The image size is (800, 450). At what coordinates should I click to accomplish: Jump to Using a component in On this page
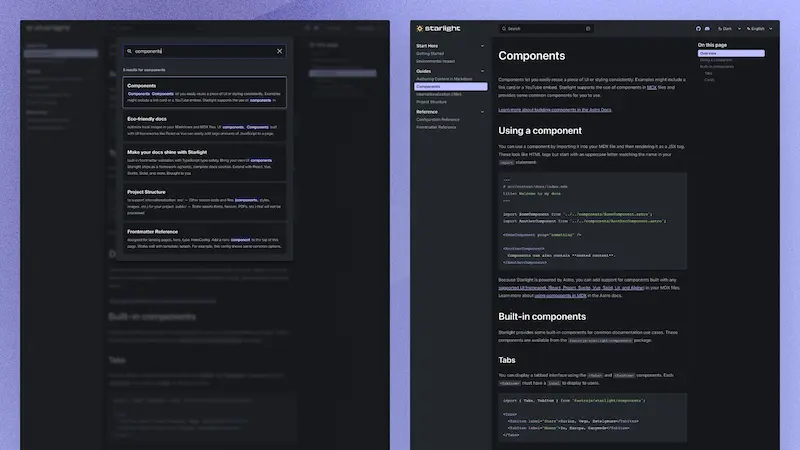click(x=716, y=60)
